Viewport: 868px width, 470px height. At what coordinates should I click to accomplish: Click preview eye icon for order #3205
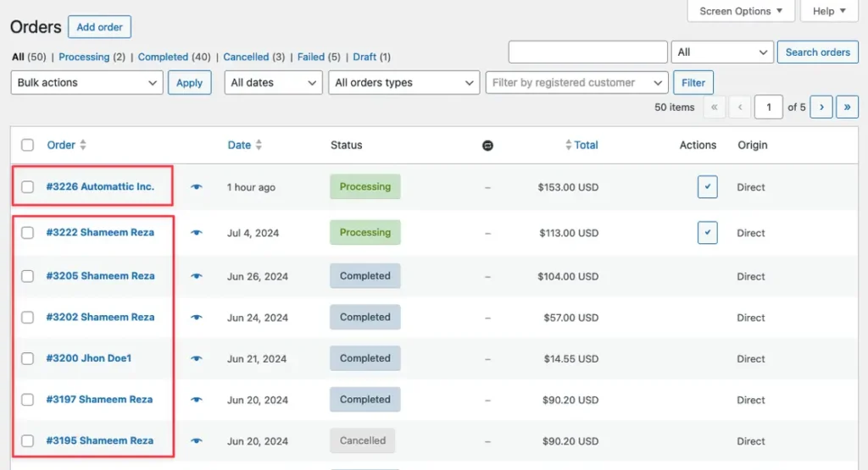coord(197,276)
